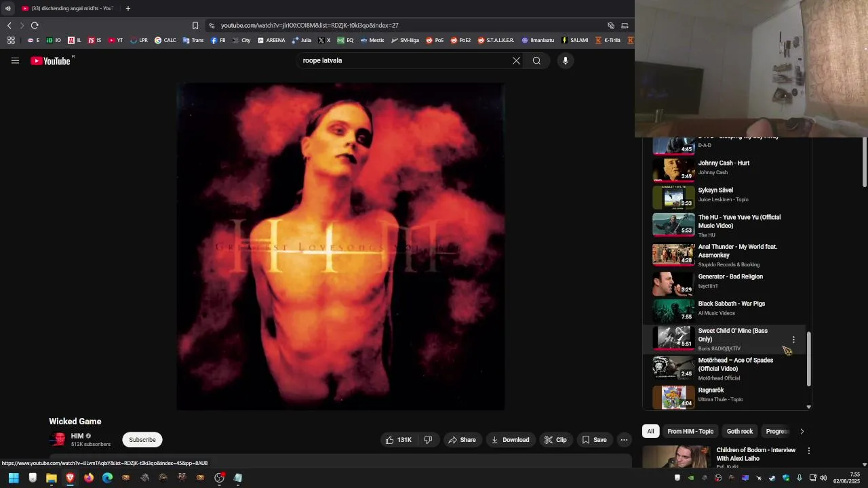Viewport: 868px width, 488px height.
Task: Play Generator - Bad Religion from playlist
Action: point(730,277)
